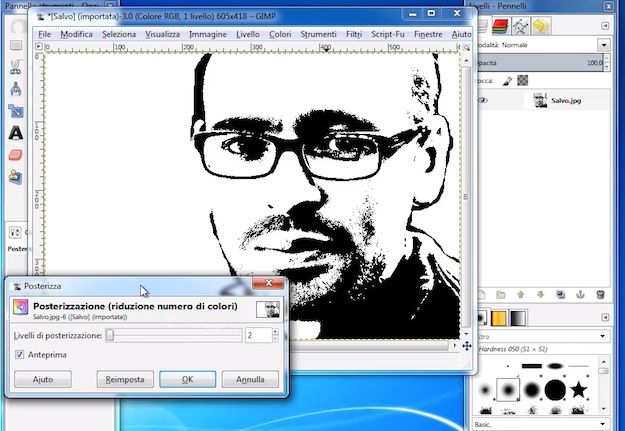Select the star-shaped brush
625x431 pixels.
coord(578,390)
